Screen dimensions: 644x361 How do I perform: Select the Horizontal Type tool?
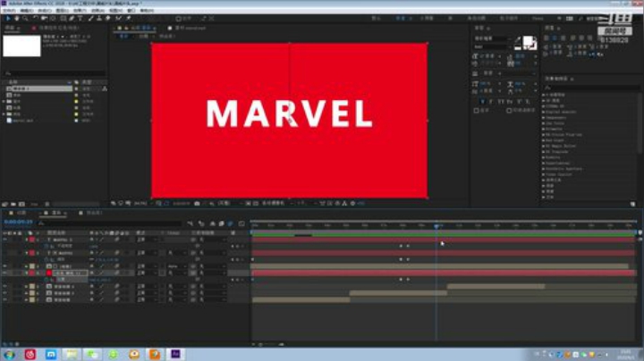pyautogui.click(x=80, y=19)
